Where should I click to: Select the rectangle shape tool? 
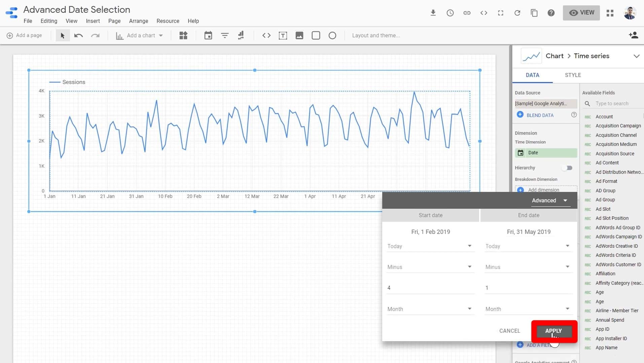pos(316,35)
